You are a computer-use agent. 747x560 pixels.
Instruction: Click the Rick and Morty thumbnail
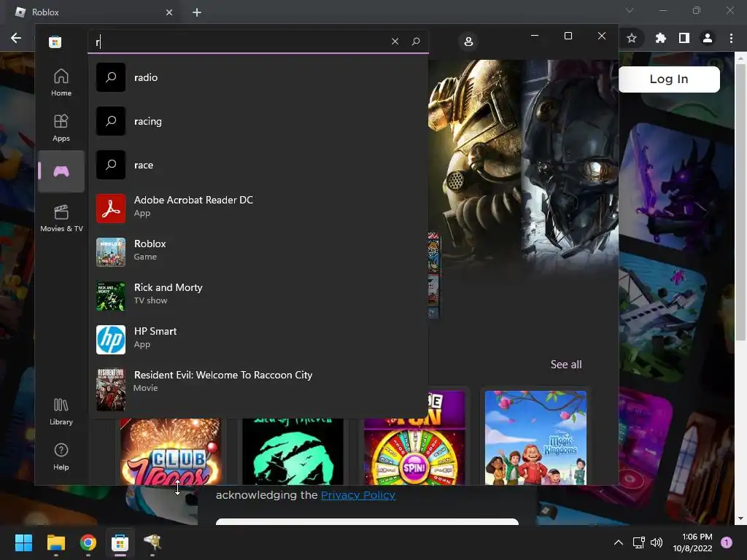click(111, 296)
